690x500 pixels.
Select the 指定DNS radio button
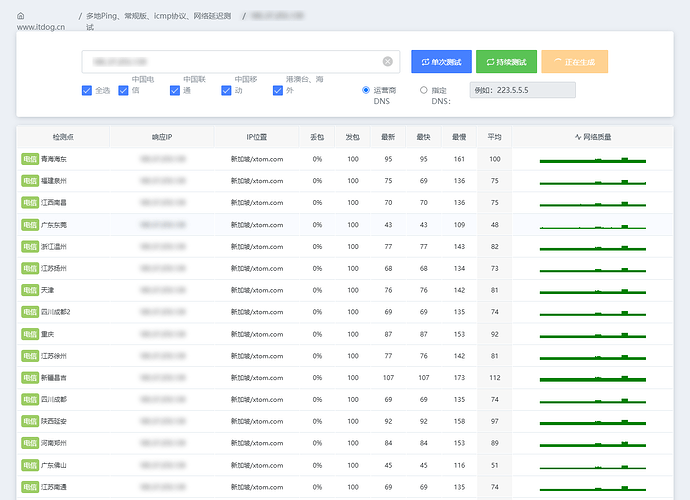(423, 90)
